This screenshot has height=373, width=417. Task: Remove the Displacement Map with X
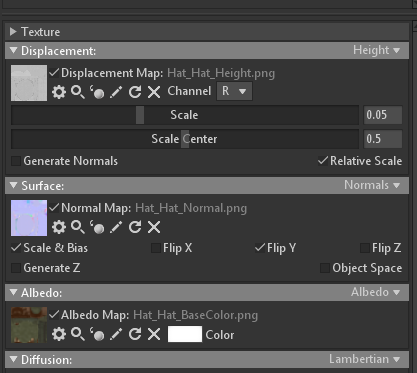click(x=154, y=92)
